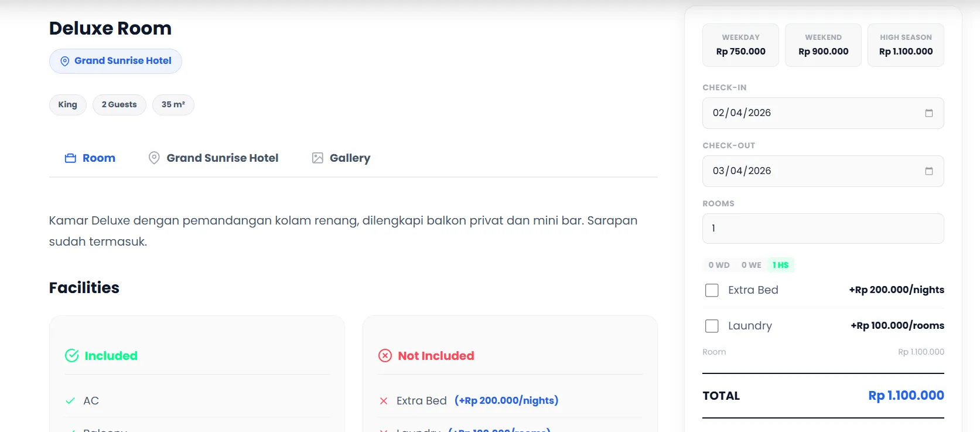Click the High Season price card

[x=906, y=45]
